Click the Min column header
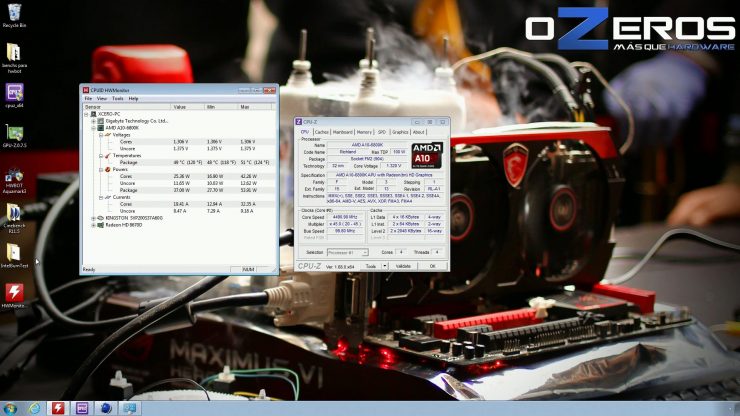 point(221,107)
